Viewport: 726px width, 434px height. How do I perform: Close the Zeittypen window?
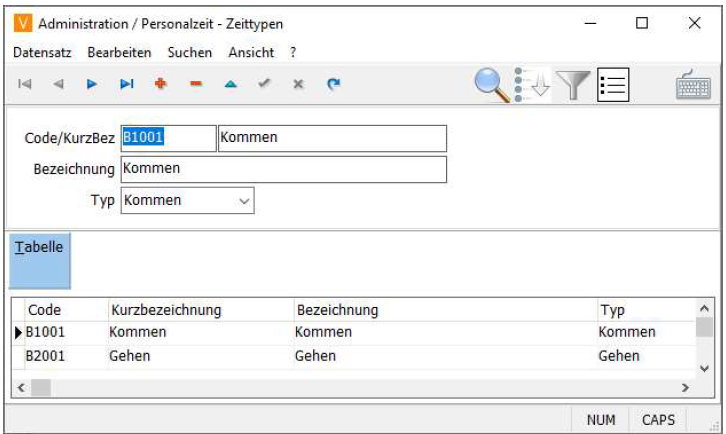695,23
